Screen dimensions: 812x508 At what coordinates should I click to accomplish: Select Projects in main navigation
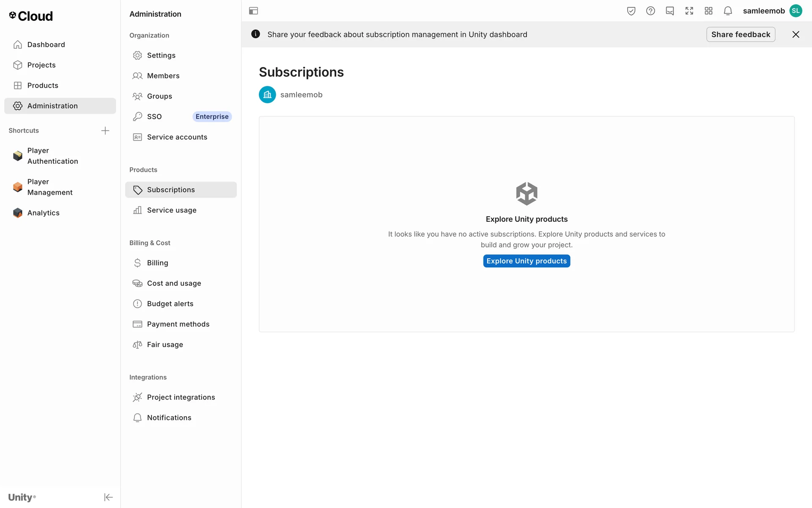click(41, 65)
